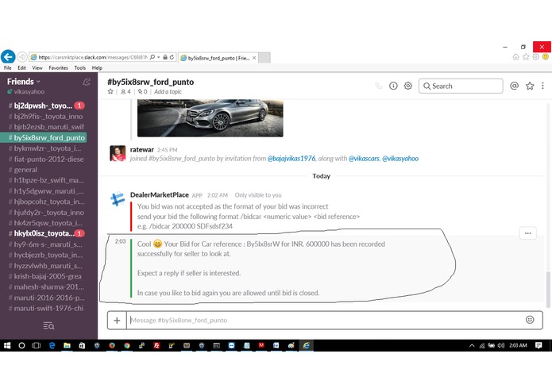The image size is (552, 392).
Task: Open File Explorer from taskbar
Action: (x=67, y=346)
